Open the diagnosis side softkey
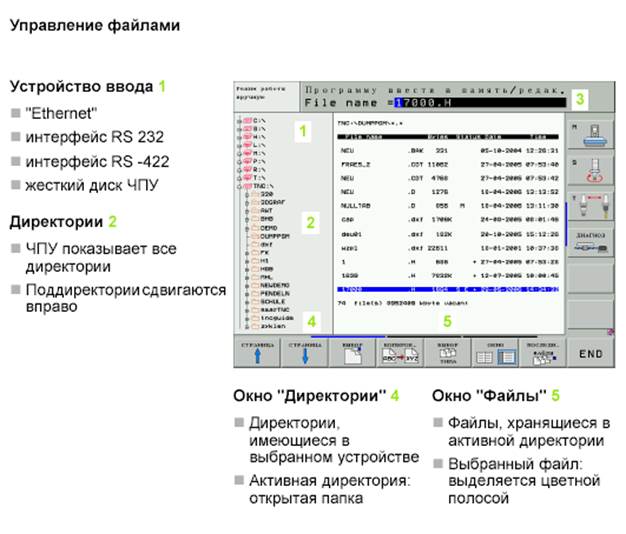The height and width of the screenshot is (534, 626). [591, 241]
